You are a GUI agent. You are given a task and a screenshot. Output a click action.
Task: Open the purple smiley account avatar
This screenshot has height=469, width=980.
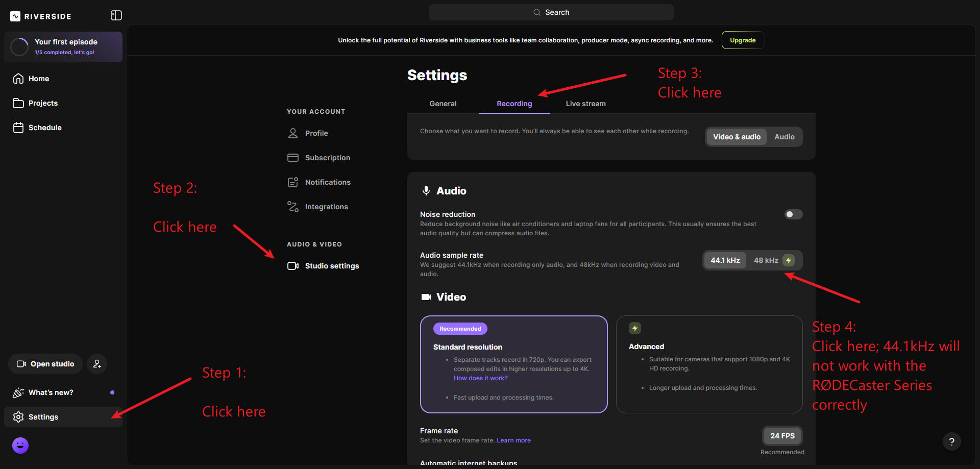click(x=20, y=446)
